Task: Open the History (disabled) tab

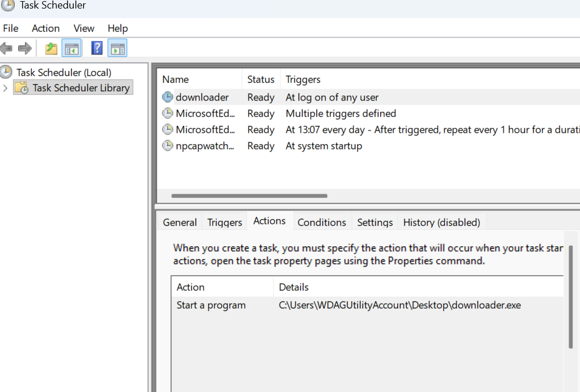Action: coord(442,222)
